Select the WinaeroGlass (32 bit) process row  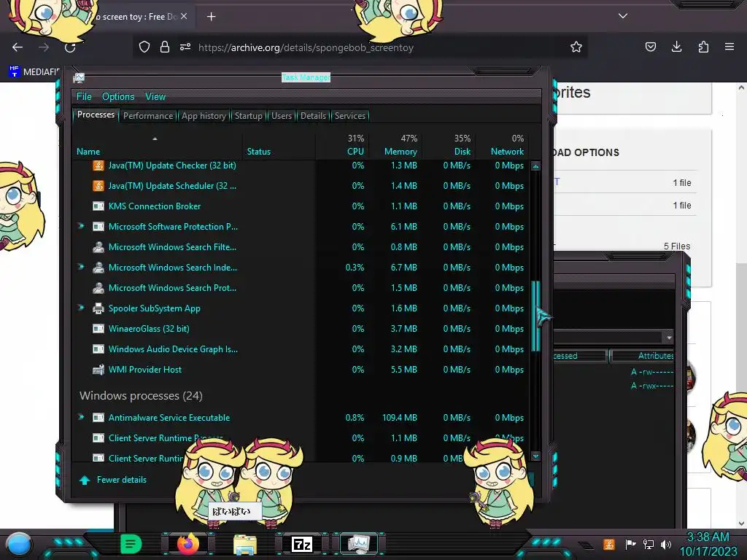pyautogui.click(x=300, y=329)
